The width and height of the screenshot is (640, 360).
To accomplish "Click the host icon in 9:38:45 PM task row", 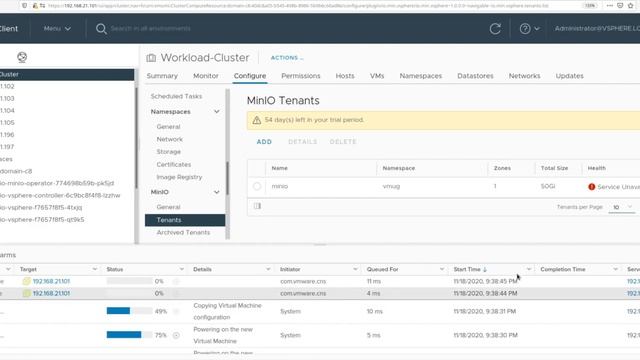I will click(27, 281).
